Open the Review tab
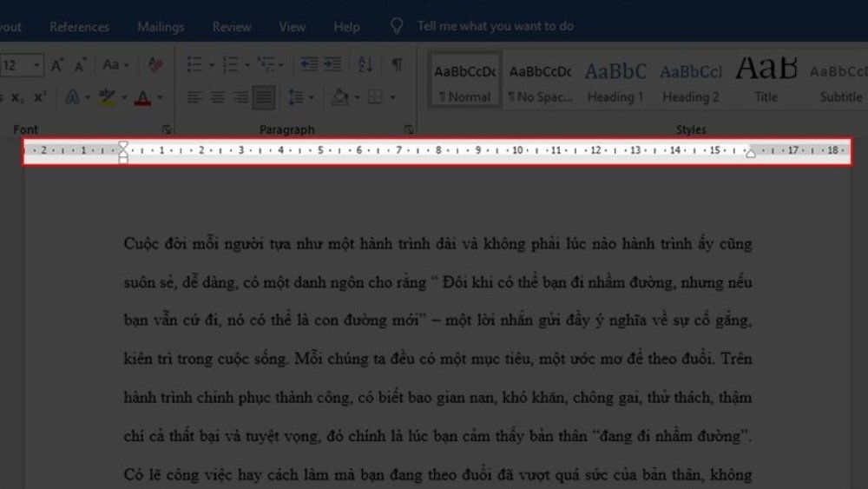Viewport: 868px width, 489px height. (232, 27)
